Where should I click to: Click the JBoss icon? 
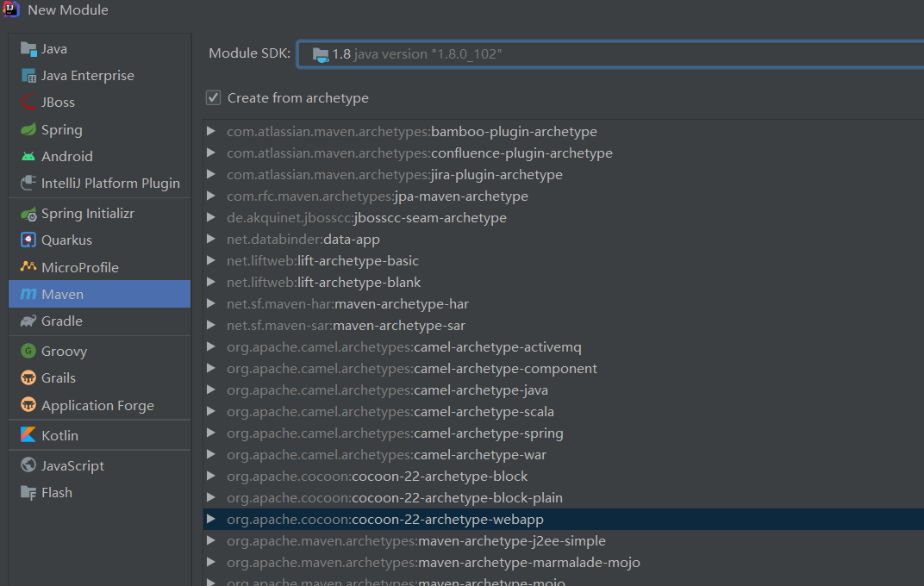(28, 102)
